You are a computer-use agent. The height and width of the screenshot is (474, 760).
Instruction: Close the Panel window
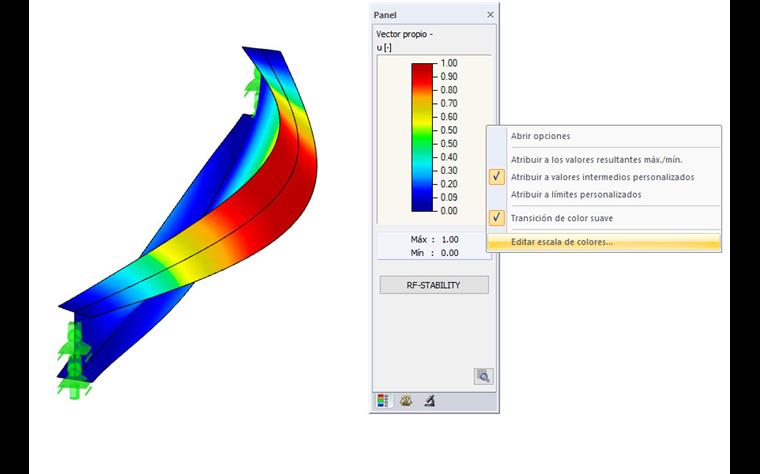point(491,15)
